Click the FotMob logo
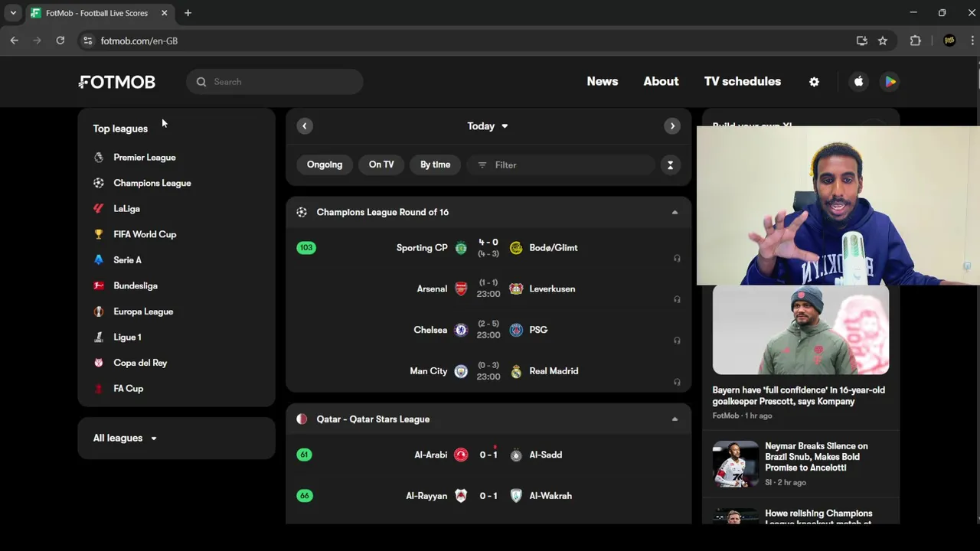 pyautogui.click(x=116, y=82)
